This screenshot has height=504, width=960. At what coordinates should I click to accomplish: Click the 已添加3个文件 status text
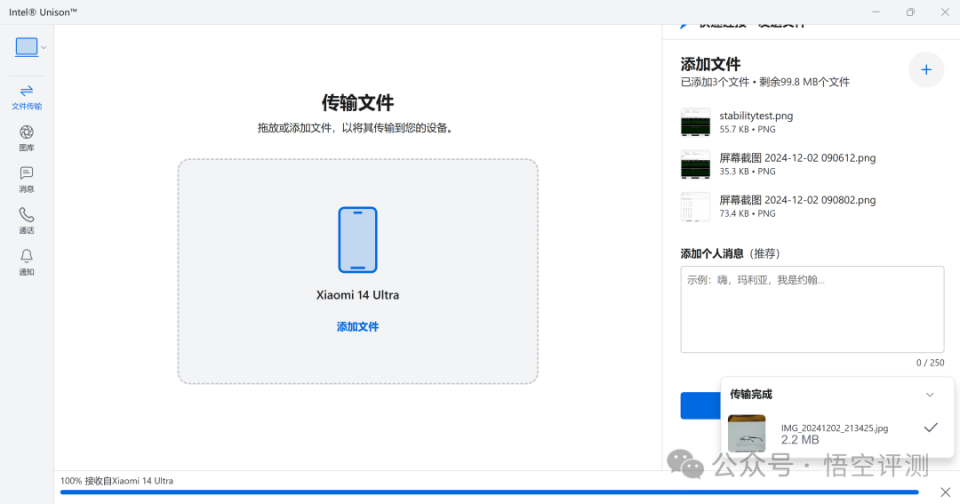(714, 82)
